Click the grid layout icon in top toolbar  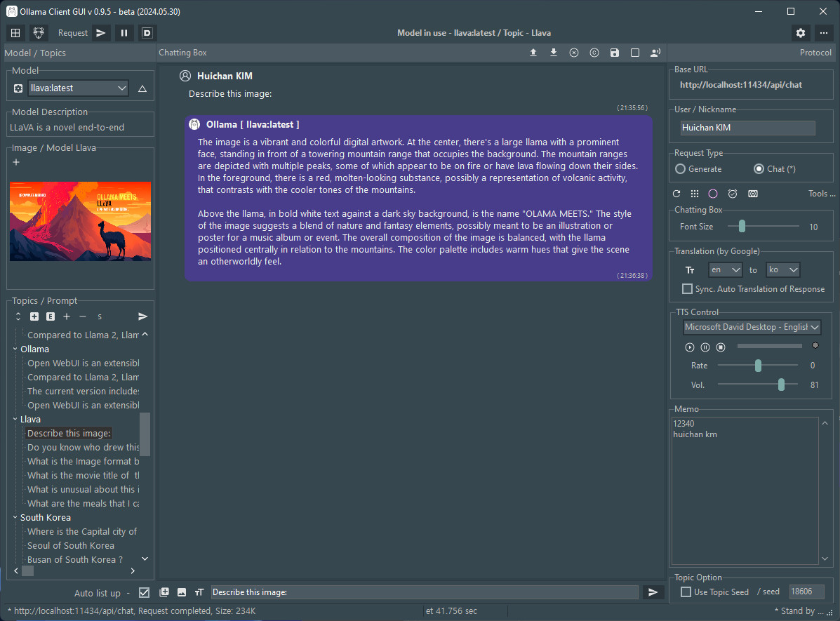tap(15, 33)
